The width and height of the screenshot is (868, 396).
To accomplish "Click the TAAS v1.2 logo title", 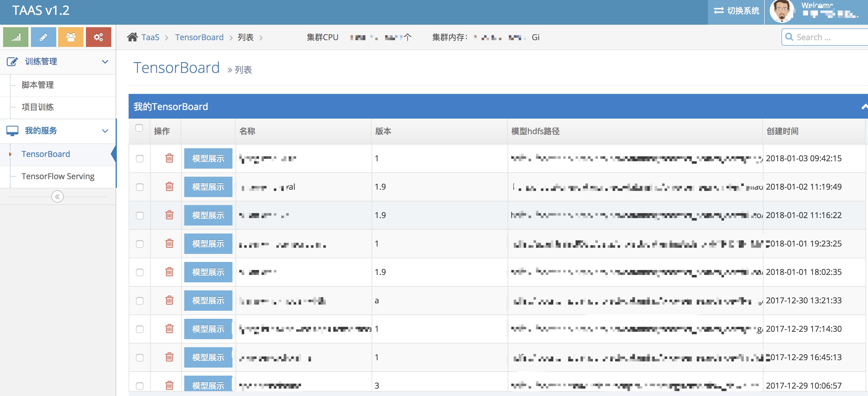I will pos(41,11).
